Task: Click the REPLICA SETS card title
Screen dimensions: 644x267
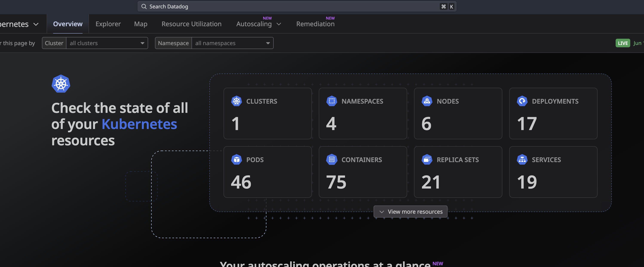Action: tap(458, 160)
